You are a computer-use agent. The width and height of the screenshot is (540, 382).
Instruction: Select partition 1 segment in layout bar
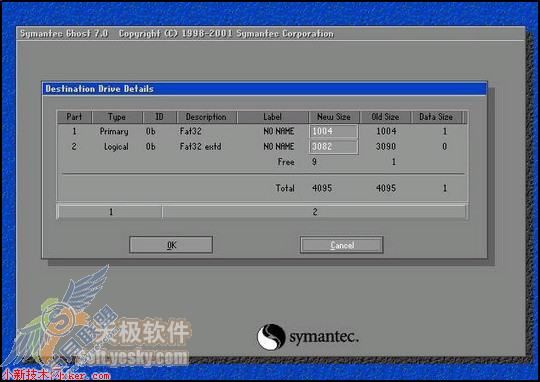pyautogui.click(x=111, y=211)
